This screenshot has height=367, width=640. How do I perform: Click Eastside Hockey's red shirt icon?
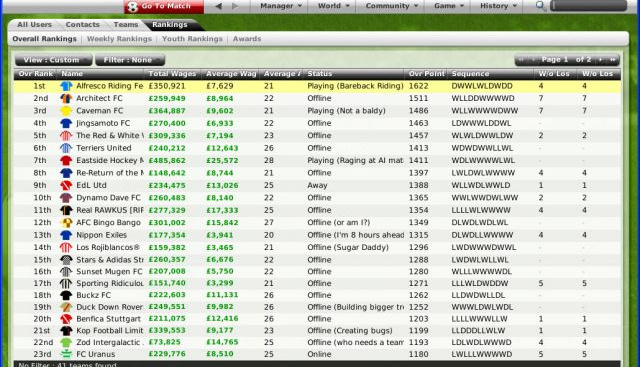[66, 160]
